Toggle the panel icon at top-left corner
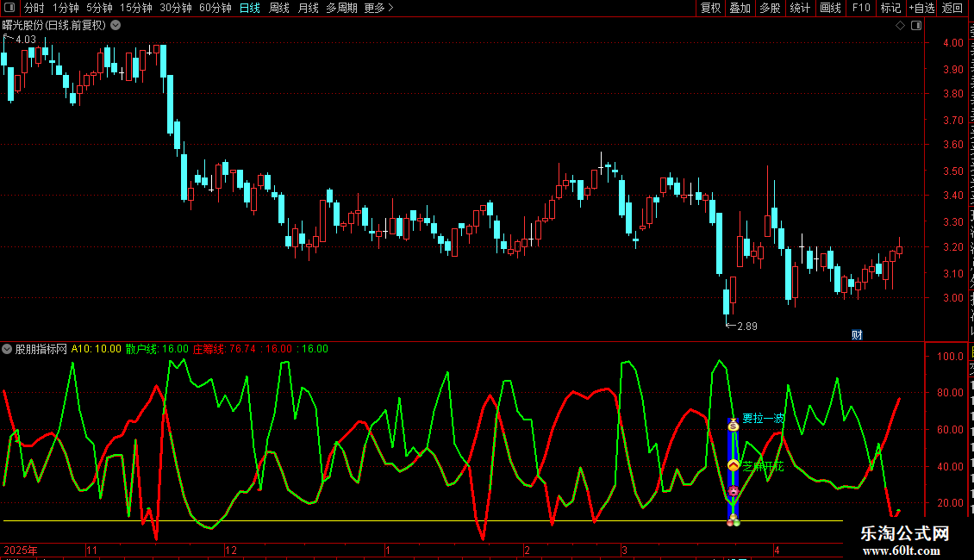974x560 pixels. pyautogui.click(x=9, y=8)
